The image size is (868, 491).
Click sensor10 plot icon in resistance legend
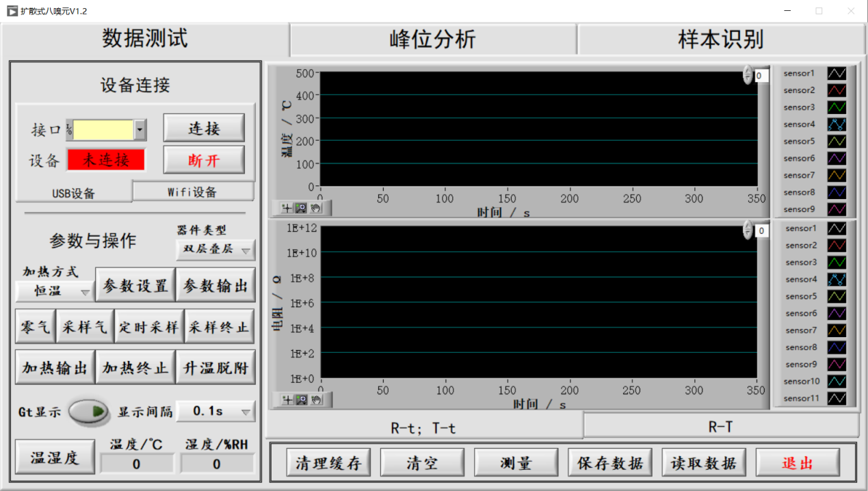pos(837,381)
